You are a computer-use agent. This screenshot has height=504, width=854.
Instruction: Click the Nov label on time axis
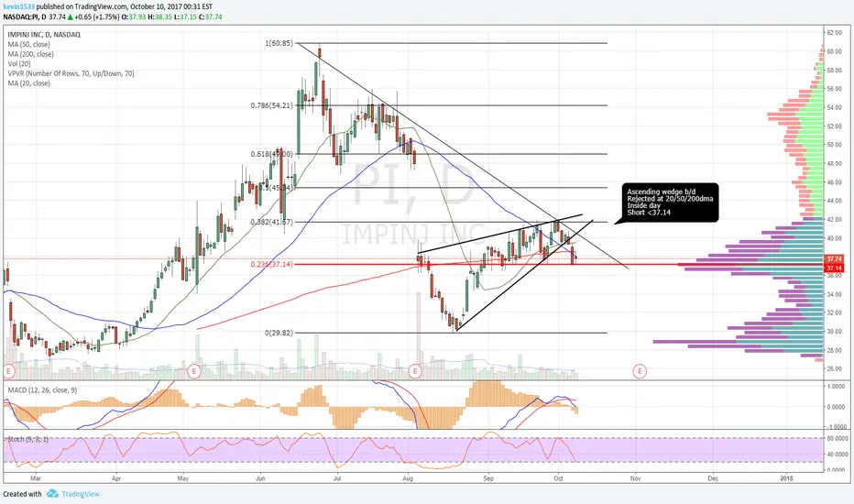(x=635, y=478)
